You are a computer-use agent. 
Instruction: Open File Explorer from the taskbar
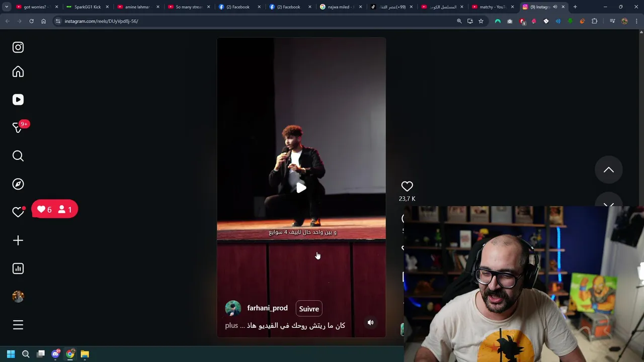pyautogui.click(x=85, y=354)
